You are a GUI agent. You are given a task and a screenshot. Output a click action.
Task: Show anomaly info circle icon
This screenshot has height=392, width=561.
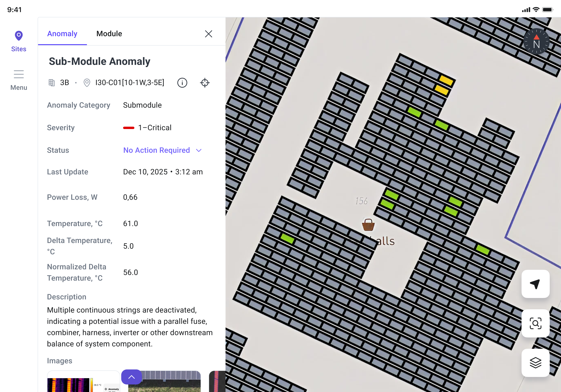coord(182,82)
